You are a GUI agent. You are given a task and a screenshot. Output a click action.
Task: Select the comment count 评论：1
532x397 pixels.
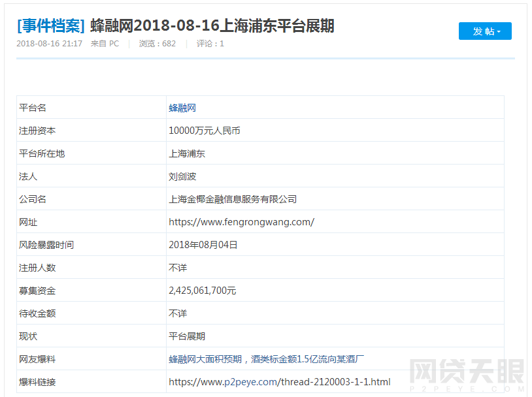210,43
